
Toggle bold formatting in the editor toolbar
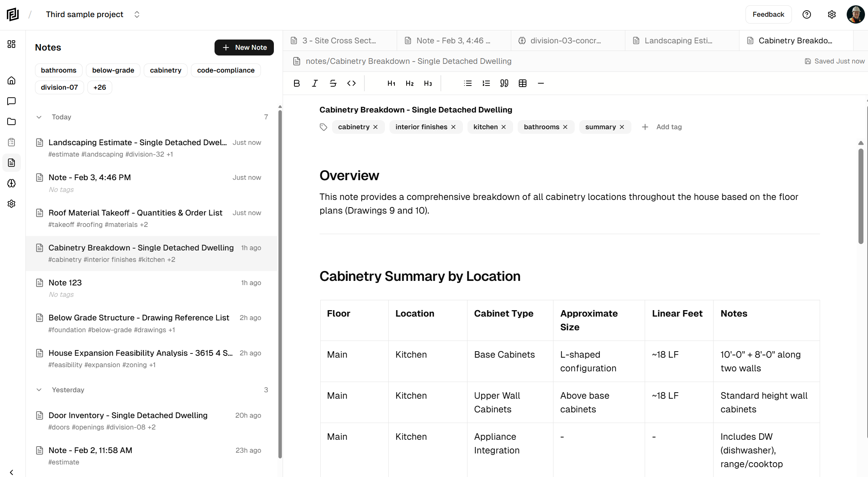(x=297, y=83)
